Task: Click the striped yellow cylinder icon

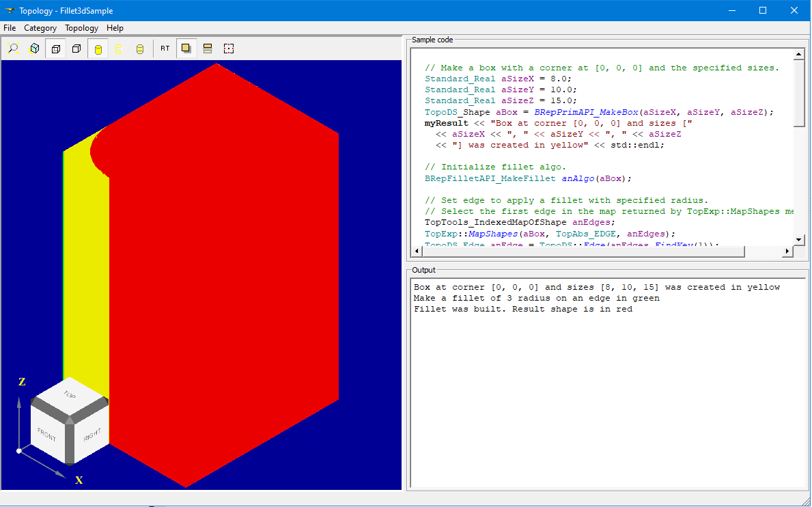Action: tap(140, 49)
